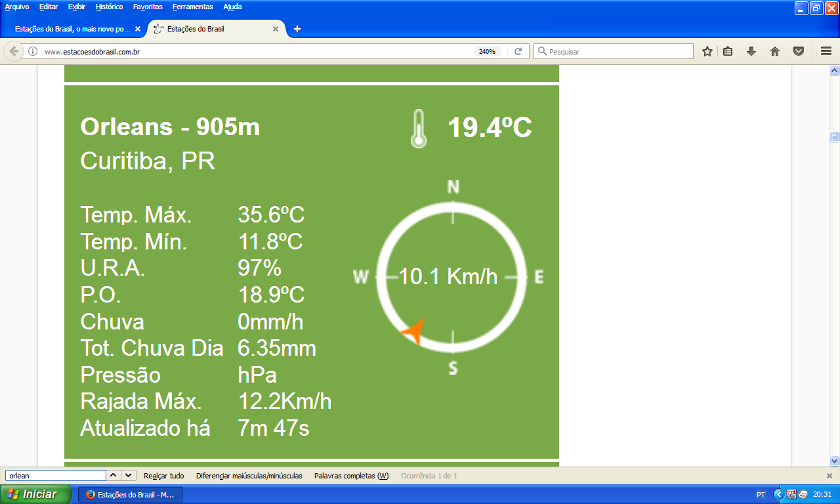840x504 pixels.
Task: Find previous occurrence up arrow
Action: point(113,476)
